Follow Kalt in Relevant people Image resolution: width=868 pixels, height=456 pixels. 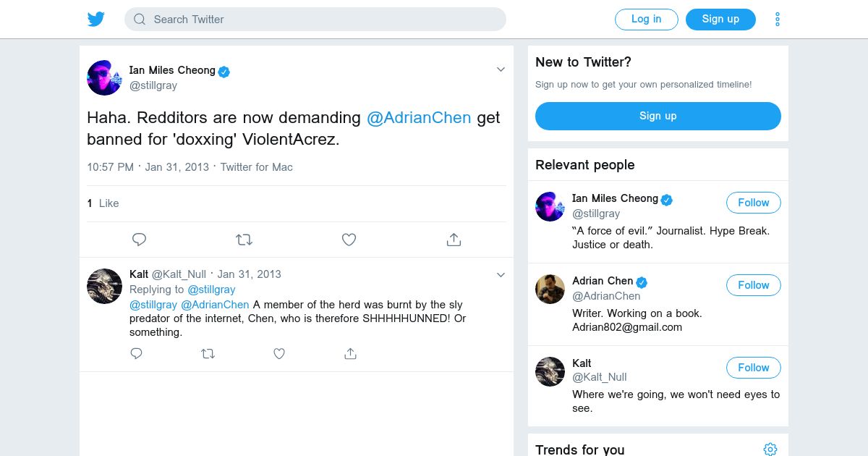click(753, 368)
